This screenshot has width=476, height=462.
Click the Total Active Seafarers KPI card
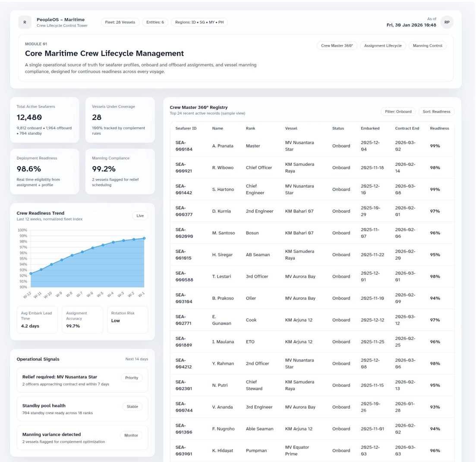click(44, 120)
